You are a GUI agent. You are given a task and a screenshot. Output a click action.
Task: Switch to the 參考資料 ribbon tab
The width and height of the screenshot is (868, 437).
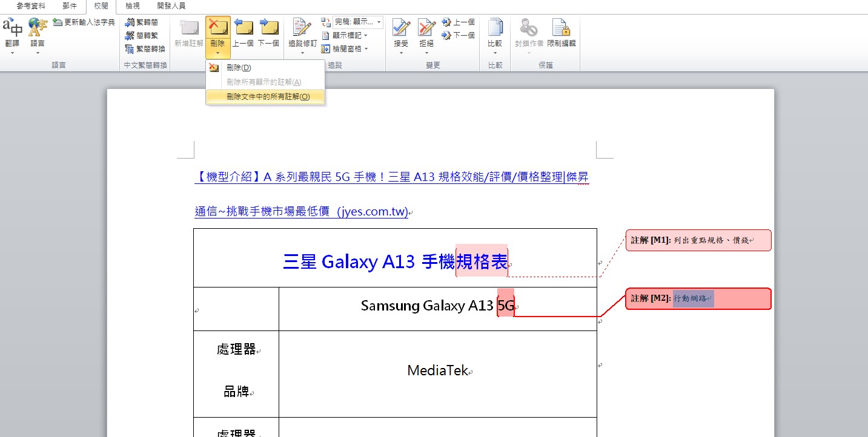[31, 6]
